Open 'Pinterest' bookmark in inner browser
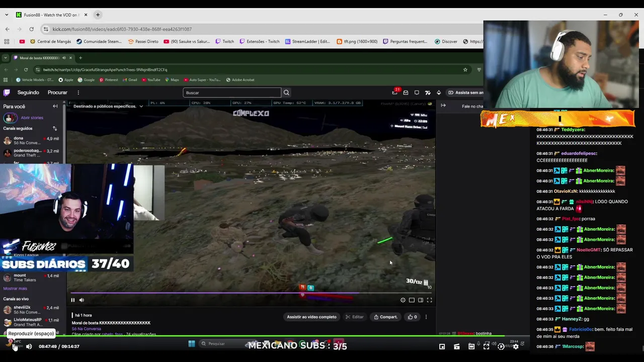Viewport: 644px width, 362px height. click(109, 80)
